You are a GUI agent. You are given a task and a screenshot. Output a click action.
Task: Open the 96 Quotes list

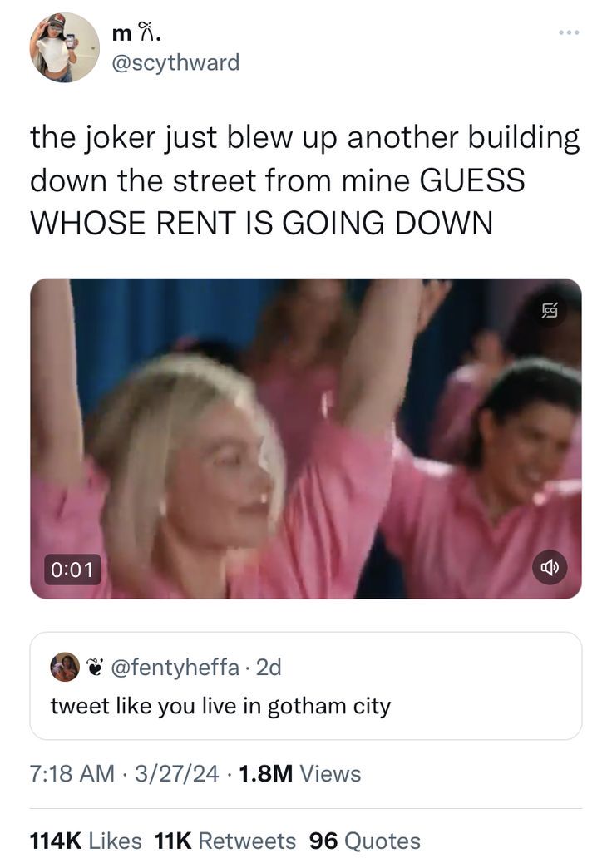point(365,841)
